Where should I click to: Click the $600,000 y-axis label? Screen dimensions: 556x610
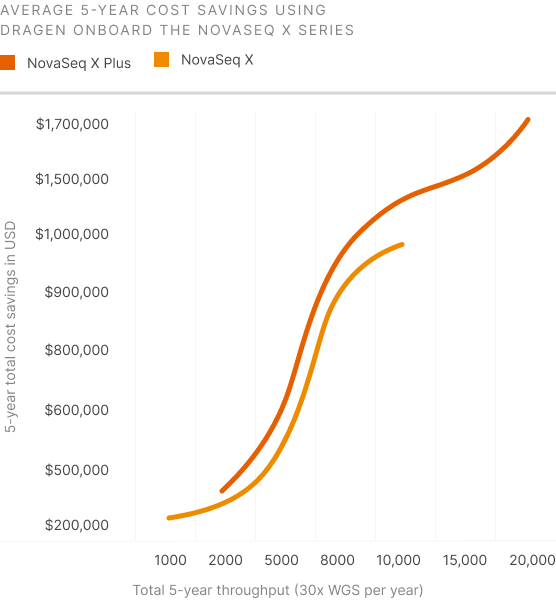77,410
